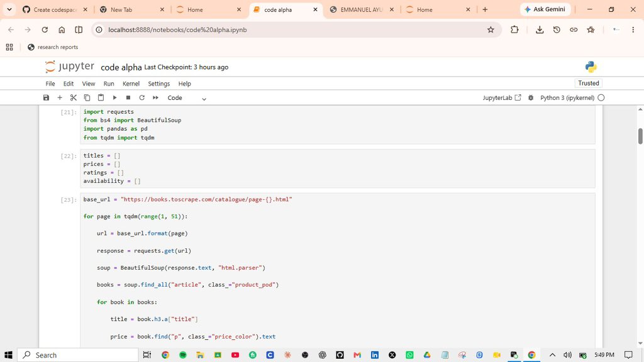Viewport: 644px width, 362px height.
Task: Open the Kernel menu
Action: pos(131,84)
